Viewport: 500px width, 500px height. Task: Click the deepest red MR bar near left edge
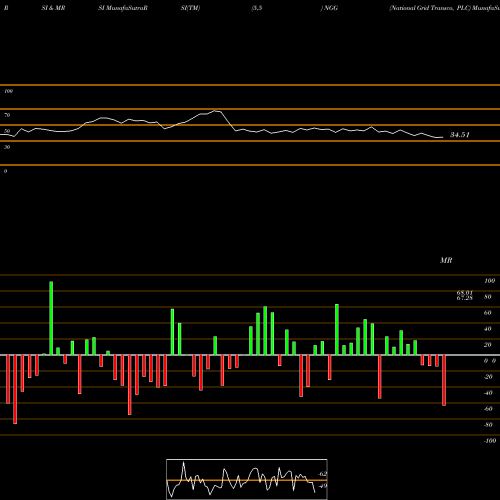click(x=15, y=389)
